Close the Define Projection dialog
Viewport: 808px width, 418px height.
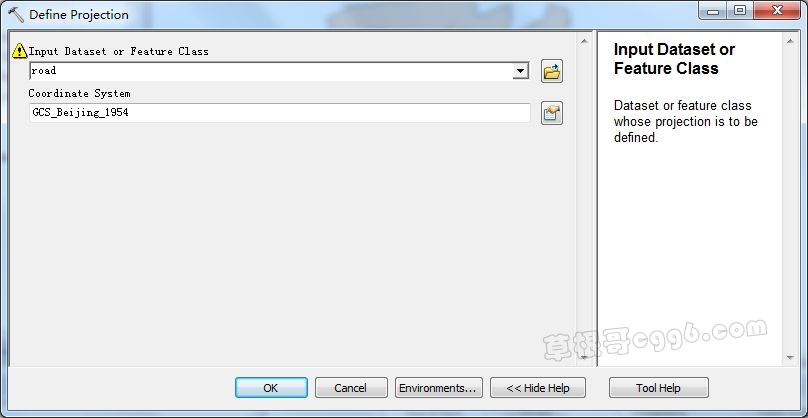(777, 11)
